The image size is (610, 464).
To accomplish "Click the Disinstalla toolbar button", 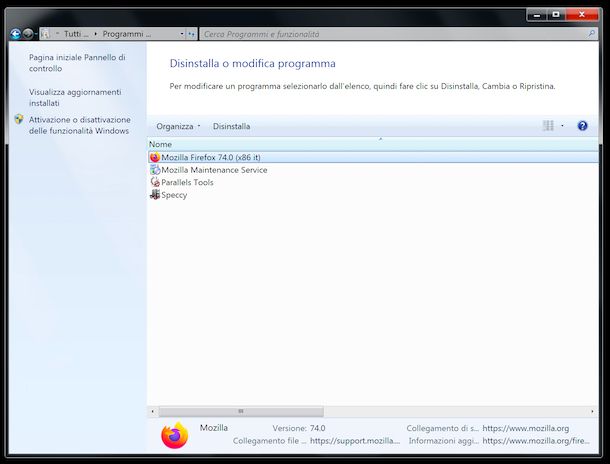I will tap(231, 126).
